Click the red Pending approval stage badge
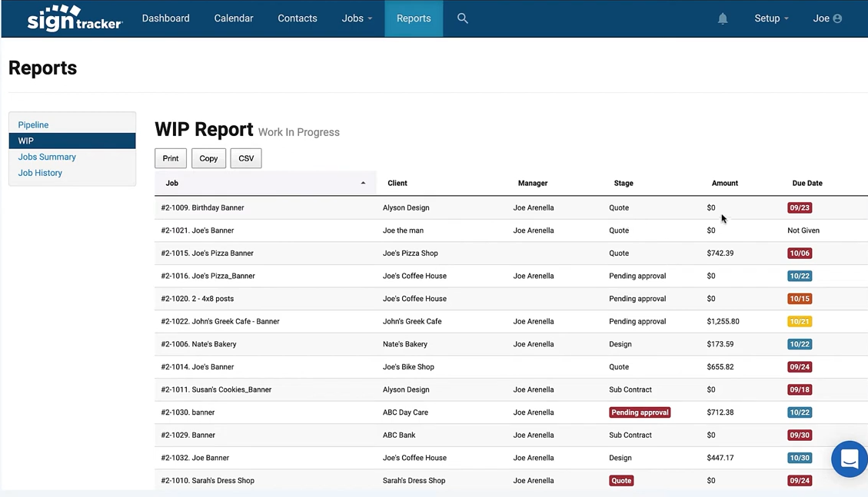This screenshot has width=868, height=497. tap(640, 413)
